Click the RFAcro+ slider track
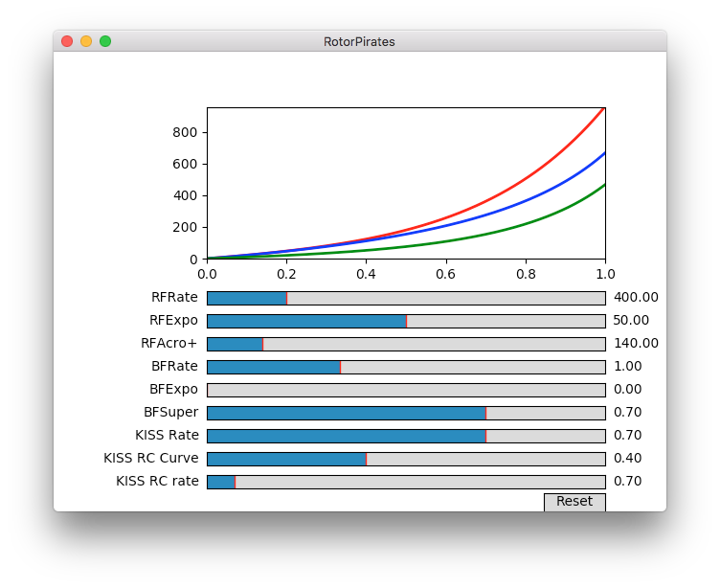This screenshot has height=588, width=720. 406,344
